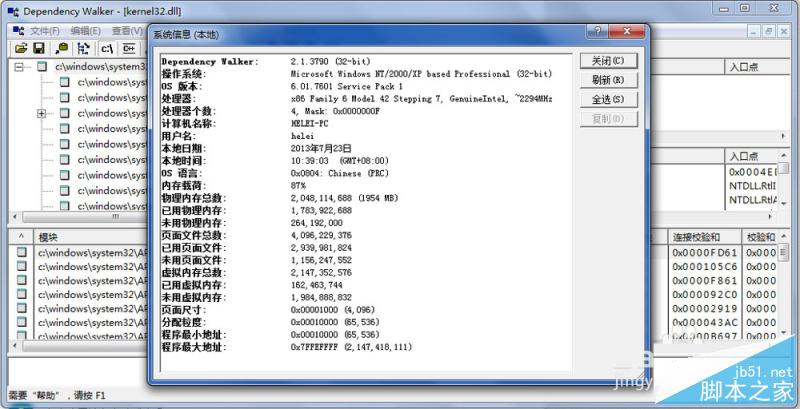Click the 刷新(R) button
The image size is (800, 409).
click(608, 81)
